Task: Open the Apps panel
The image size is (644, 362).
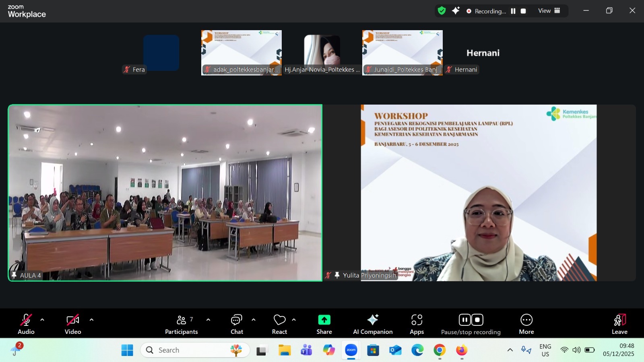Action: pyautogui.click(x=417, y=324)
